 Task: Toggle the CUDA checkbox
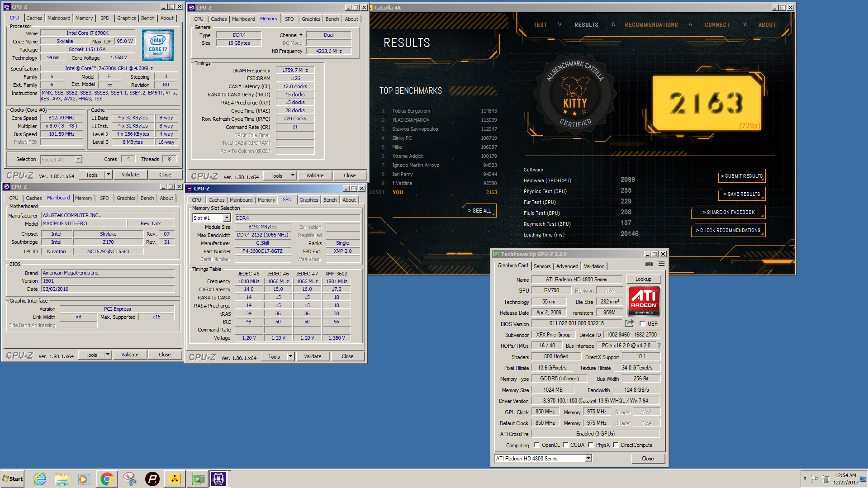(x=565, y=445)
